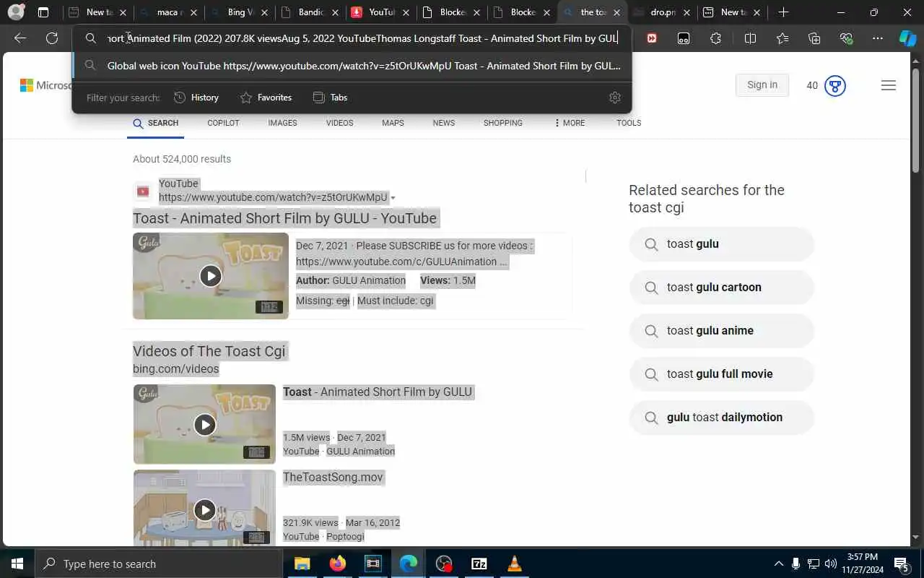Click the extension icon left of Extensions
924x578 pixels.
pyautogui.click(x=684, y=38)
